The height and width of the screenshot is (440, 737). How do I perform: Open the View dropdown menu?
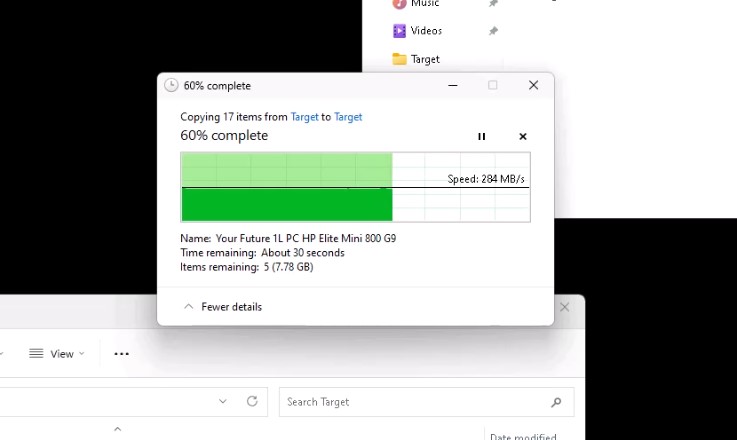[x=57, y=354]
